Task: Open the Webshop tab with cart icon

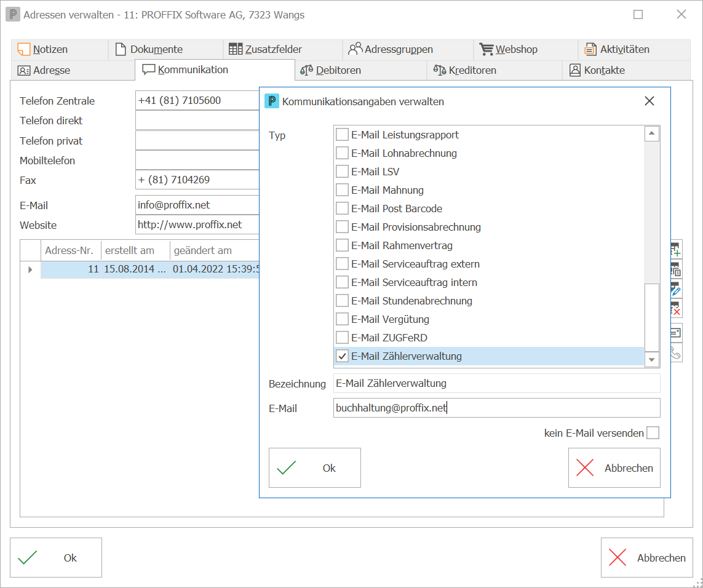Action: point(509,49)
